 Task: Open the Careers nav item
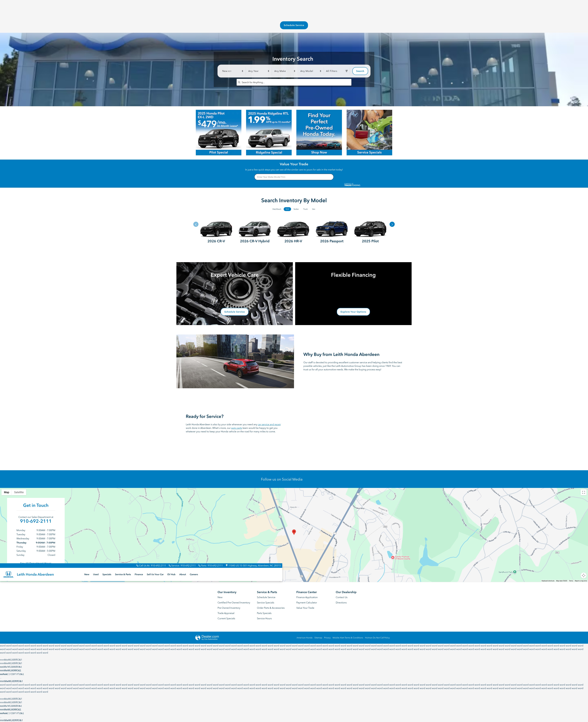click(x=194, y=574)
